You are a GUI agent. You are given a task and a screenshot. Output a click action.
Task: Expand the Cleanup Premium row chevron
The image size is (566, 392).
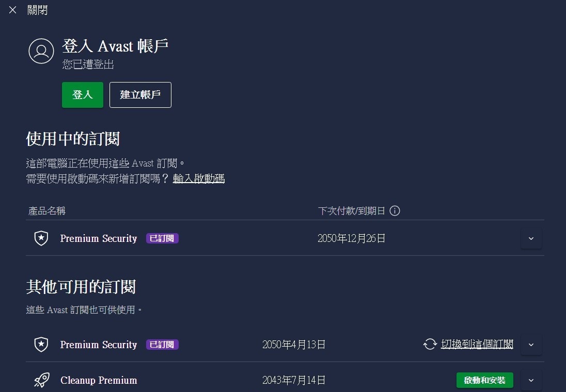(531, 381)
